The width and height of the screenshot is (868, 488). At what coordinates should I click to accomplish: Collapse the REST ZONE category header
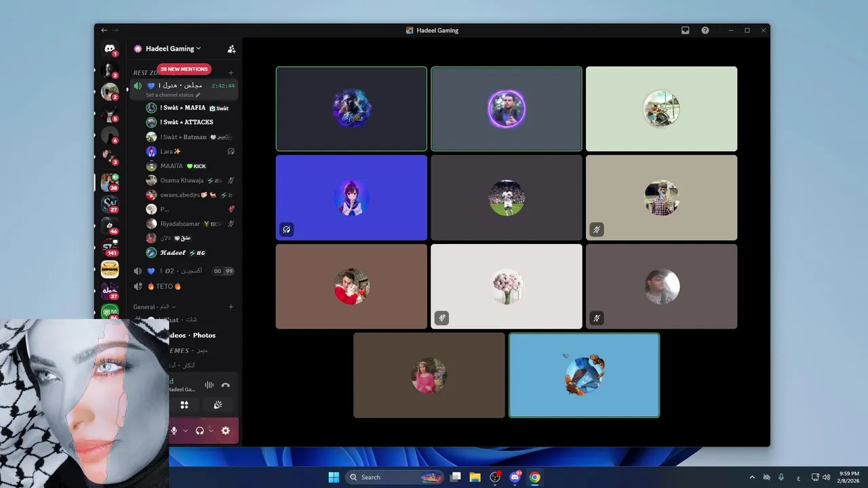[146, 73]
